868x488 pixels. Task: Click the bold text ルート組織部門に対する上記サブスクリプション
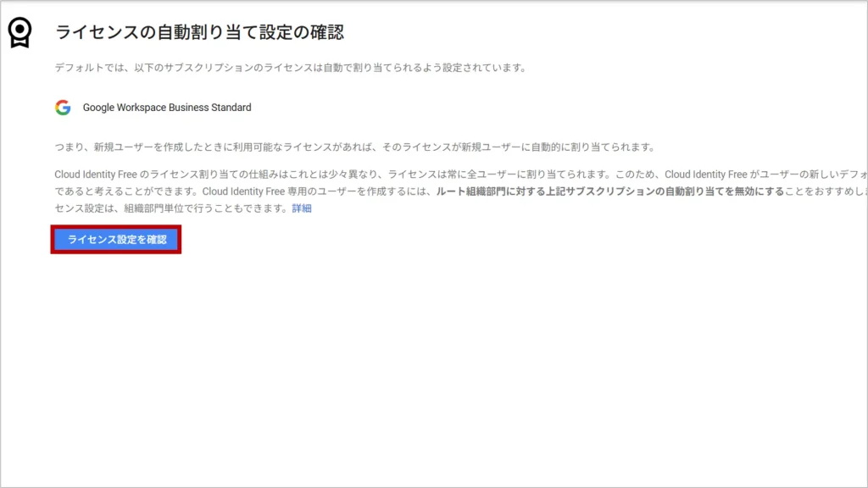coord(542,191)
